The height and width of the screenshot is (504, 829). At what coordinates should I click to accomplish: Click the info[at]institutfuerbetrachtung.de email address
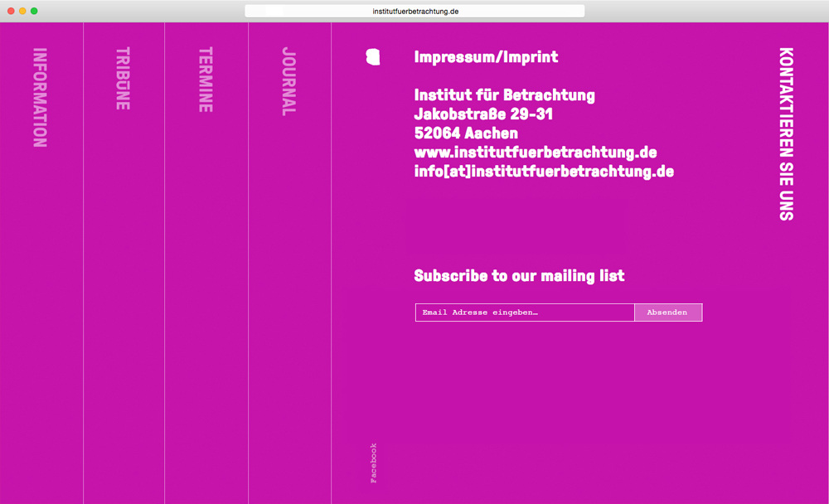click(x=543, y=172)
